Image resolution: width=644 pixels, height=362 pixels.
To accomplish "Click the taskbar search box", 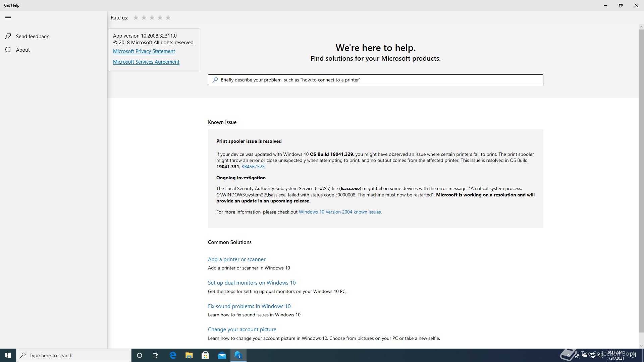I will 74,355.
